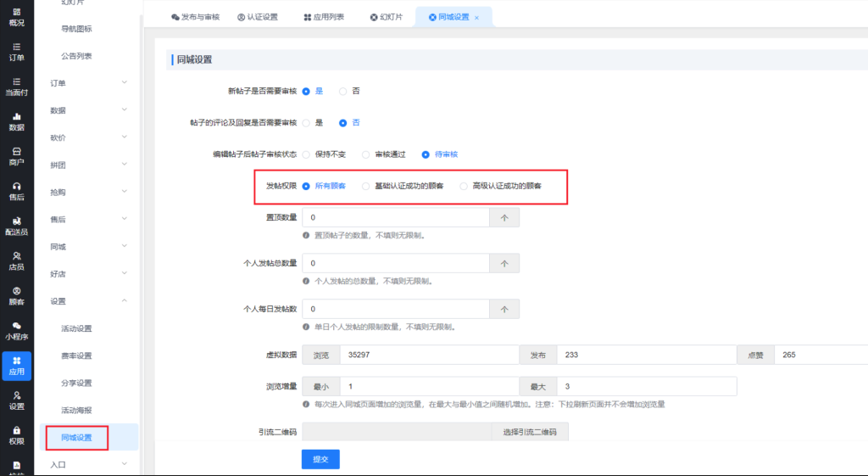Image resolution: width=868 pixels, height=476 pixels.
Task: Select the 商户 store icon in left rail
Action: [16, 155]
